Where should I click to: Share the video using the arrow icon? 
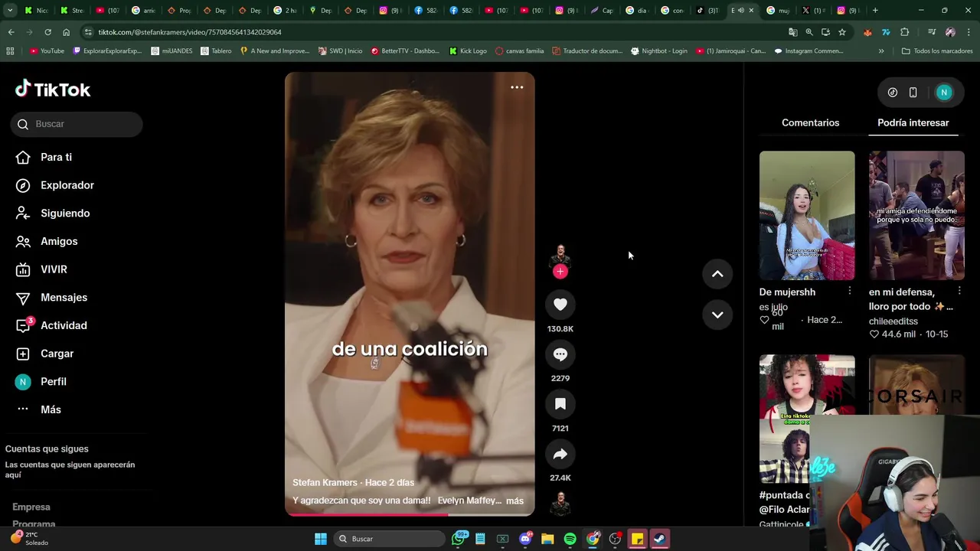pyautogui.click(x=560, y=454)
